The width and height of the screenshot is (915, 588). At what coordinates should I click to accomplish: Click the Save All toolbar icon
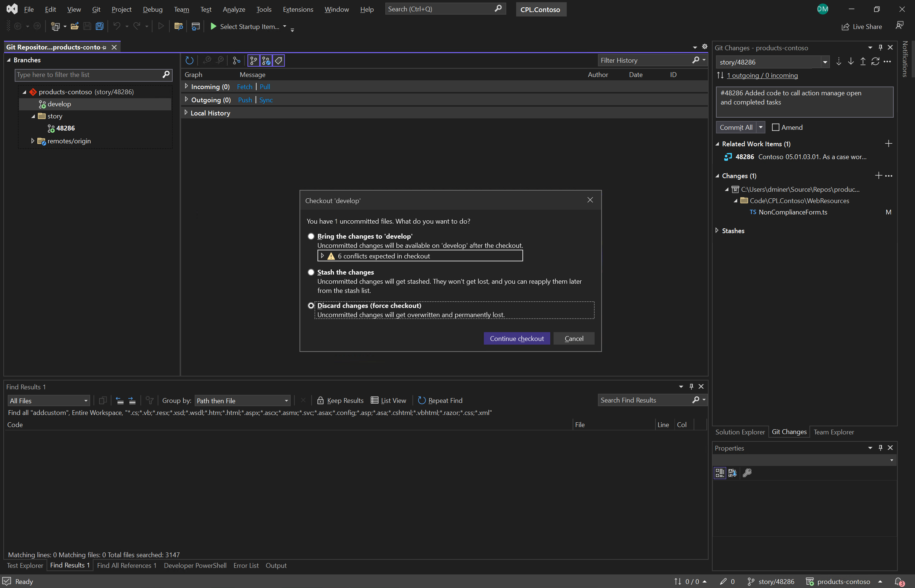click(x=99, y=26)
